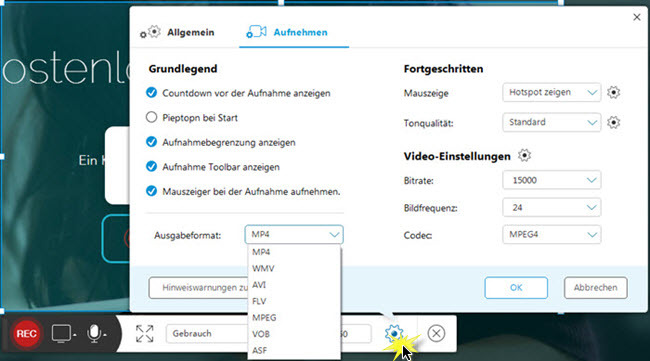Expand the Bildfrequenz 24 dropdown
Viewport: 650px width, 361px height.
click(552, 207)
